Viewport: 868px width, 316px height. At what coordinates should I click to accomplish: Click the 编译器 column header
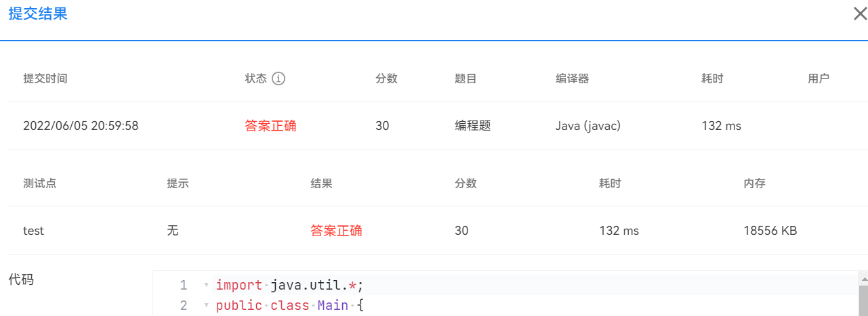click(572, 78)
